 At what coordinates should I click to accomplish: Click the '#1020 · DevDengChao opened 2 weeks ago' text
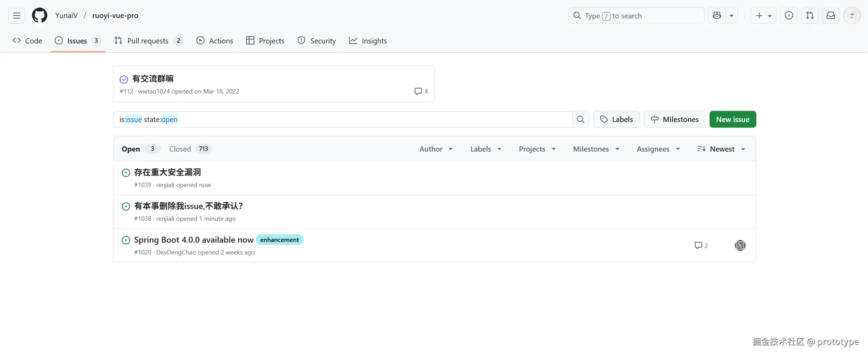click(195, 252)
